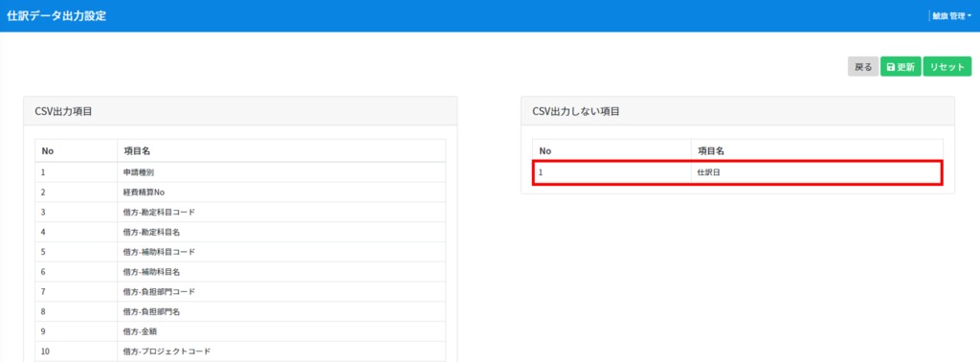This screenshot has height=362, width=980.
Task: Select the 借方-プロジェクトコード row
Action: coord(240,352)
